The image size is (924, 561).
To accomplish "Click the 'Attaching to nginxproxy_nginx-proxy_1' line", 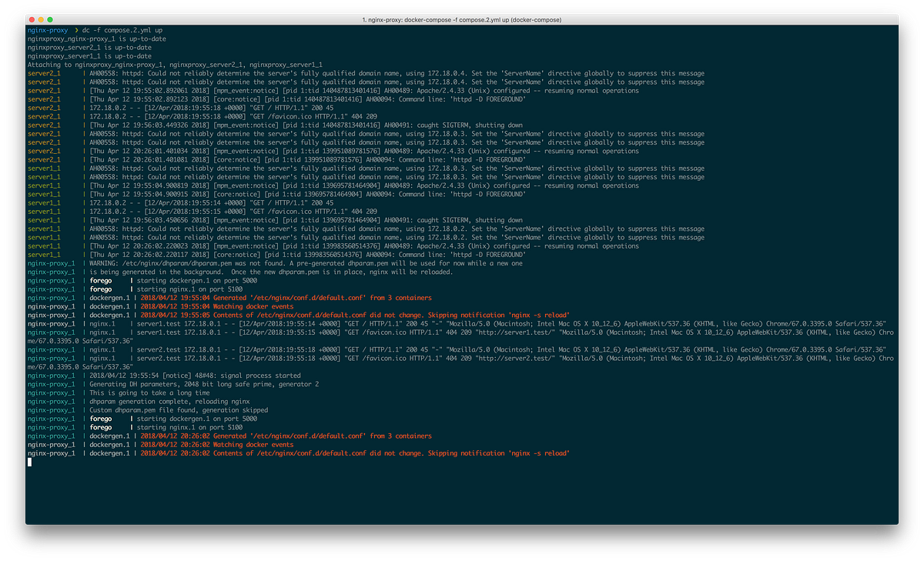I will pyautogui.click(x=175, y=65).
